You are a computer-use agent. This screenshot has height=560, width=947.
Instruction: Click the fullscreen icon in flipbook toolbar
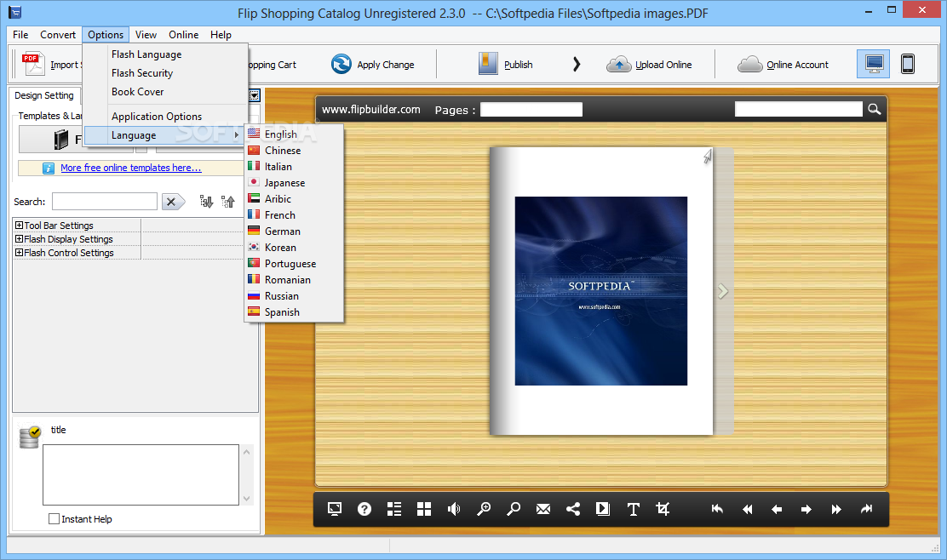(x=335, y=509)
